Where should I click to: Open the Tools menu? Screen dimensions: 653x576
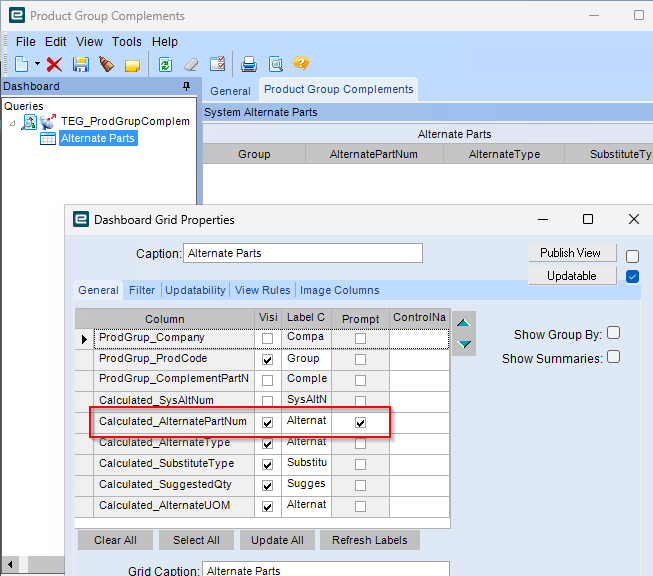pyautogui.click(x=127, y=42)
